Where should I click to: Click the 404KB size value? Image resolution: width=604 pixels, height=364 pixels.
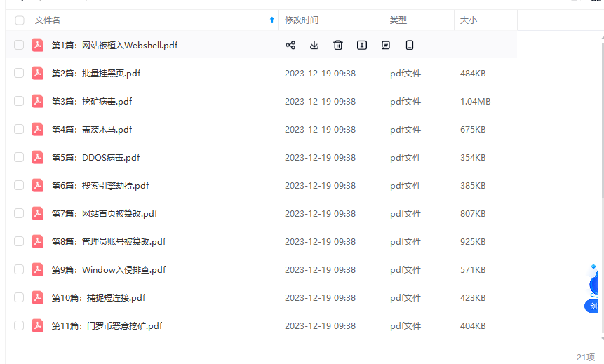473,326
